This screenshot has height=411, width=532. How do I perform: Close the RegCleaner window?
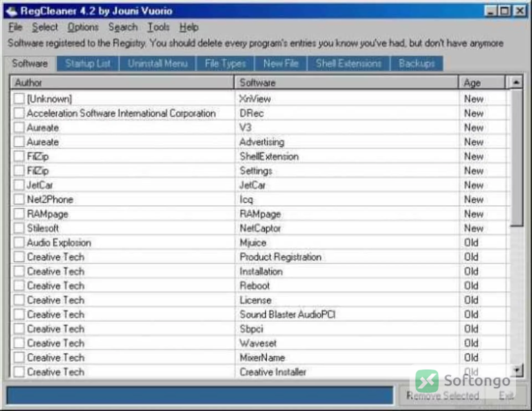(x=519, y=11)
